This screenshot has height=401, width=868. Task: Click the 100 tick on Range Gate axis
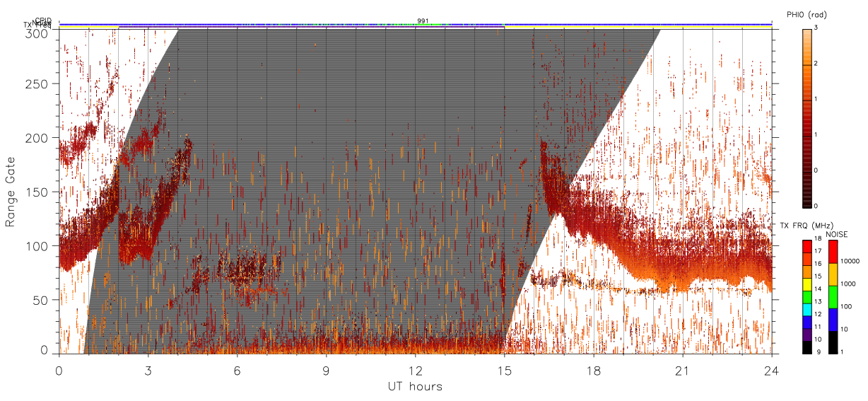[37, 245]
